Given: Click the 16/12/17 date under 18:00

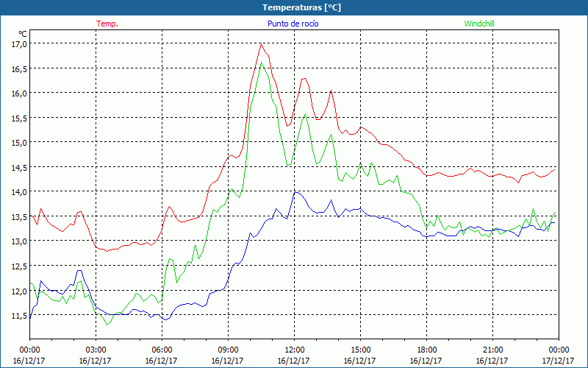Looking at the screenshot, I should (x=426, y=361).
